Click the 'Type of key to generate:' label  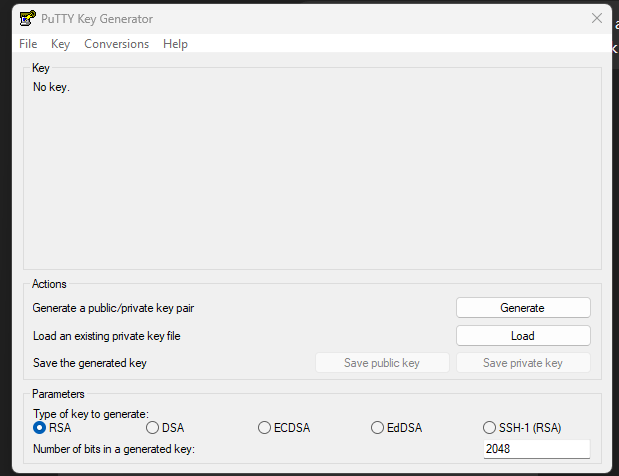91,414
